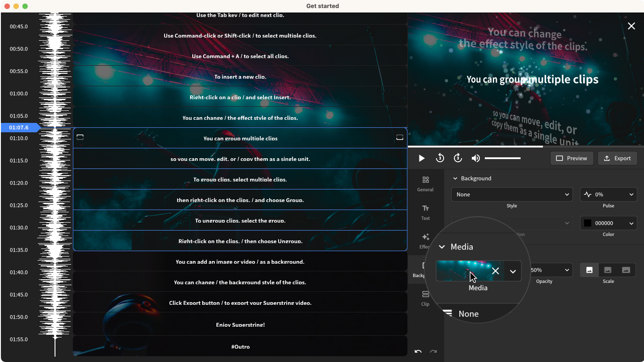Select the Clip tab

[425, 298]
